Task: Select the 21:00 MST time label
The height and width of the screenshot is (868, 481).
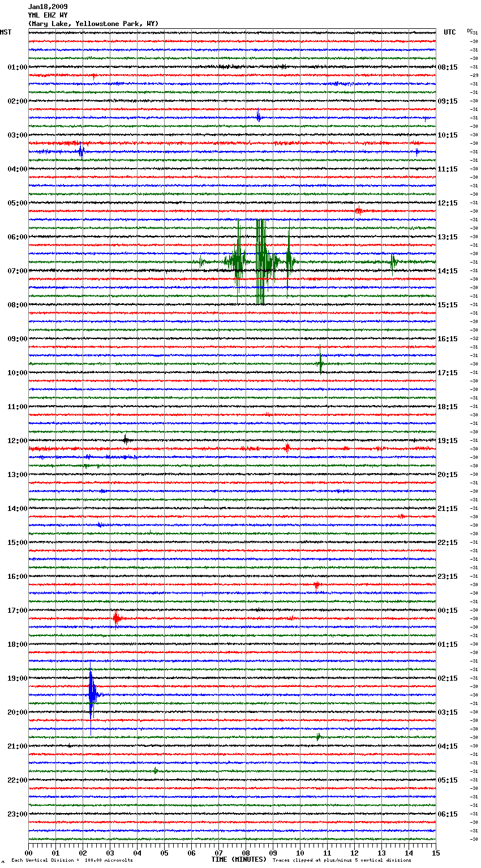Action: click(x=18, y=746)
